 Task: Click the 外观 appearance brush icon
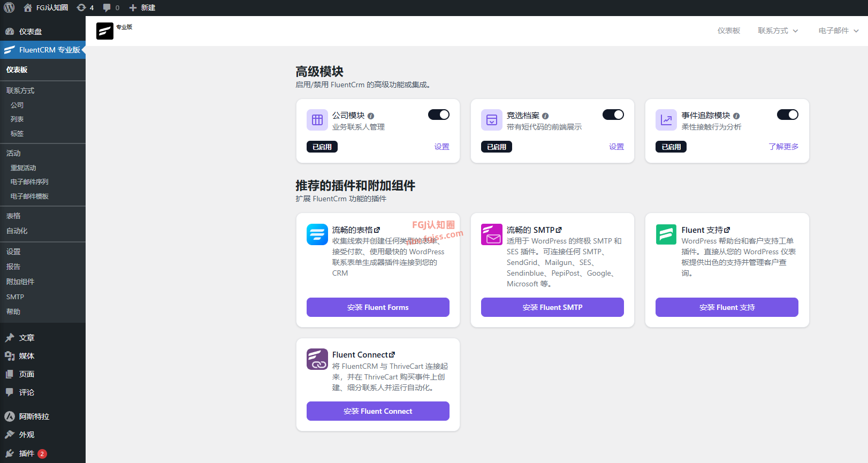tap(10, 435)
